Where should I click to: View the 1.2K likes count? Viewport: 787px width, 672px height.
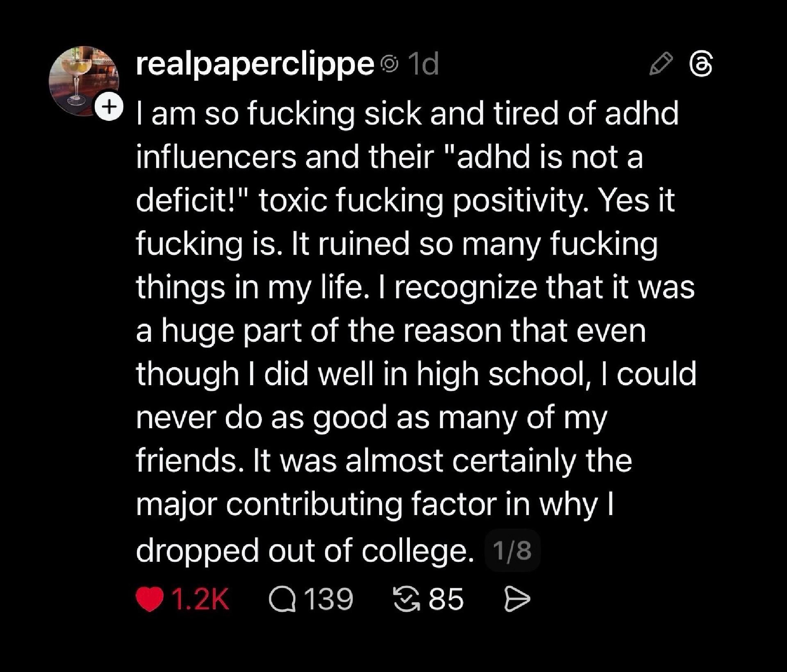pyautogui.click(x=200, y=599)
